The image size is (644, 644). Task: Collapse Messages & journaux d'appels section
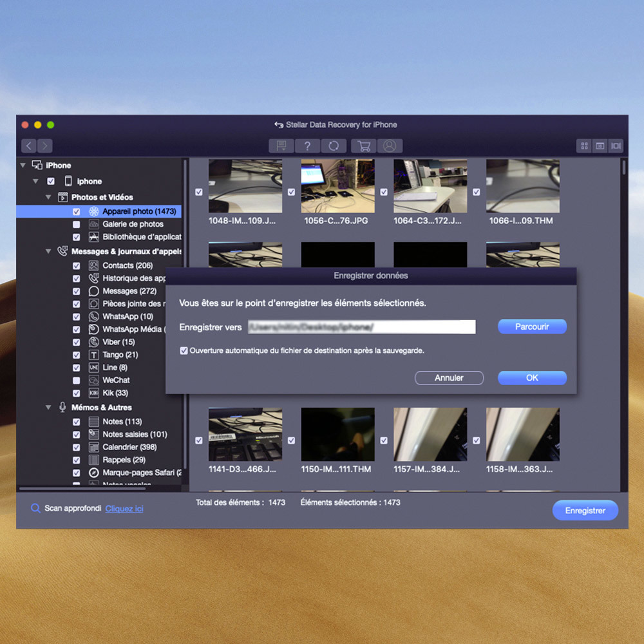[x=48, y=251]
